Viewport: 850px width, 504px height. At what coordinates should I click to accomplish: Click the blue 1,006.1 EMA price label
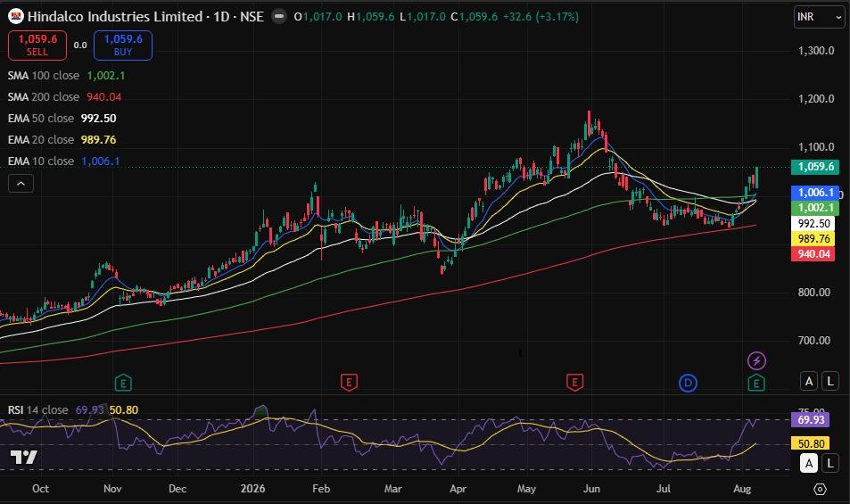[x=815, y=193]
